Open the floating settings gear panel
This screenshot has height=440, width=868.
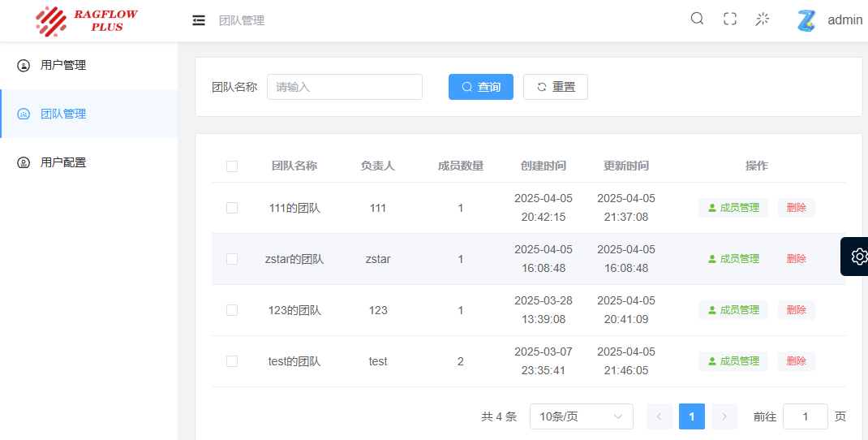[x=856, y=257]
